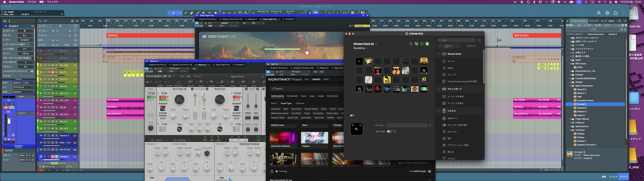Check the レイヤーはイベントに従う checkbox
This screenshot has height=181, width=644.
point(32,44)
